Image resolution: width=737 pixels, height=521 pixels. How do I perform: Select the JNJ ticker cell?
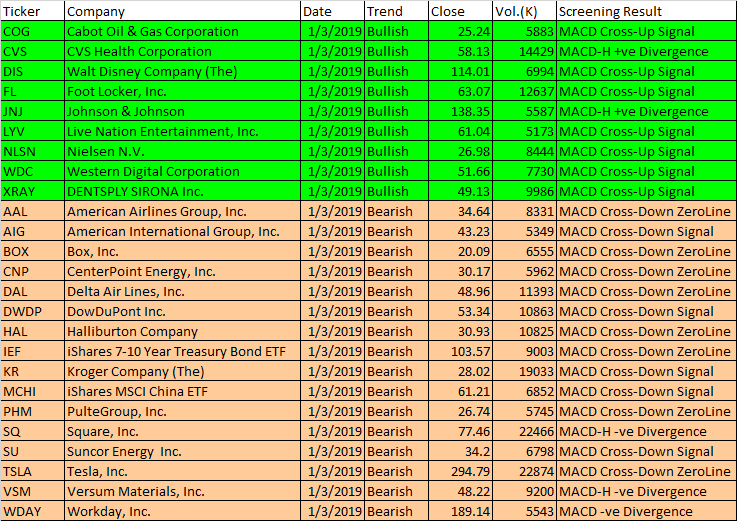32,111
